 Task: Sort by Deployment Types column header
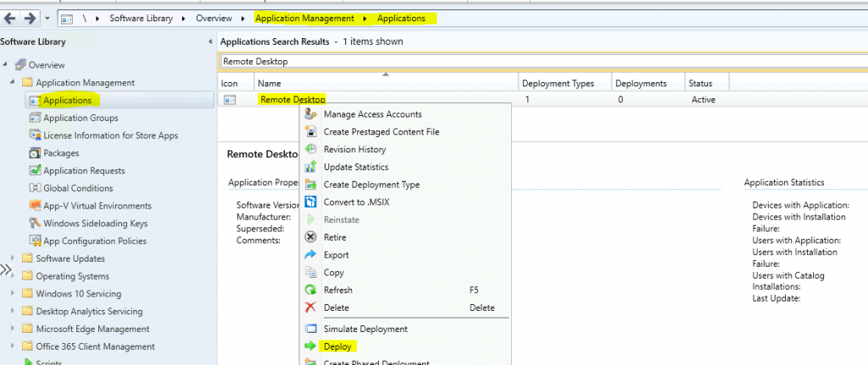pyautogui.click(x=565, y=83)
